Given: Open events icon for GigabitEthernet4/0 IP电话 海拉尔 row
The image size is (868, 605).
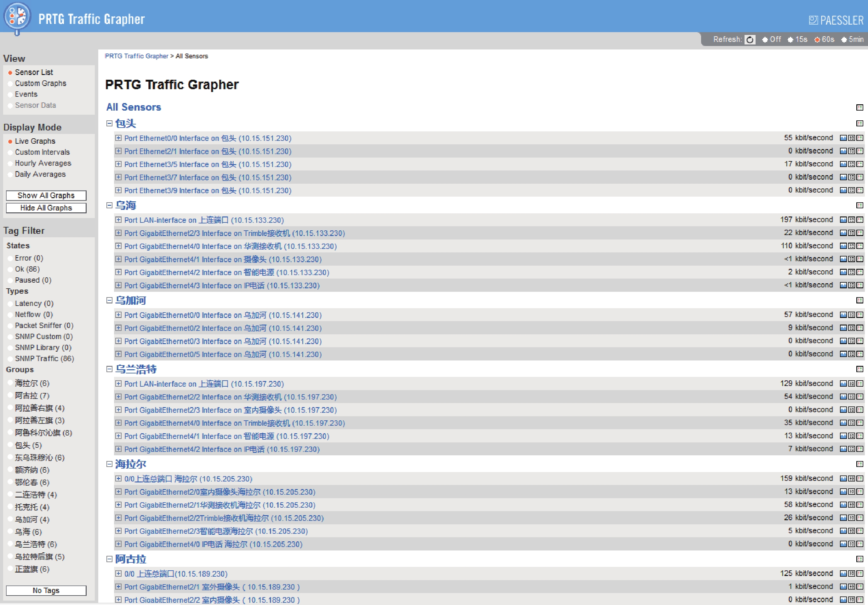Looking at the screenshot, I should tap(860, 544).
